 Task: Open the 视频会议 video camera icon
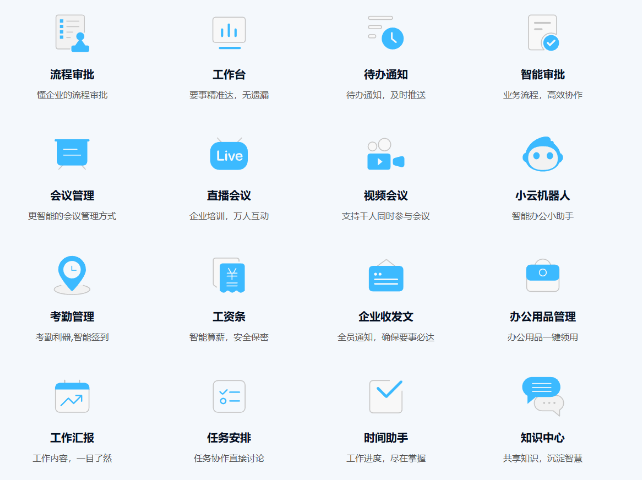[x=385, y=155]
